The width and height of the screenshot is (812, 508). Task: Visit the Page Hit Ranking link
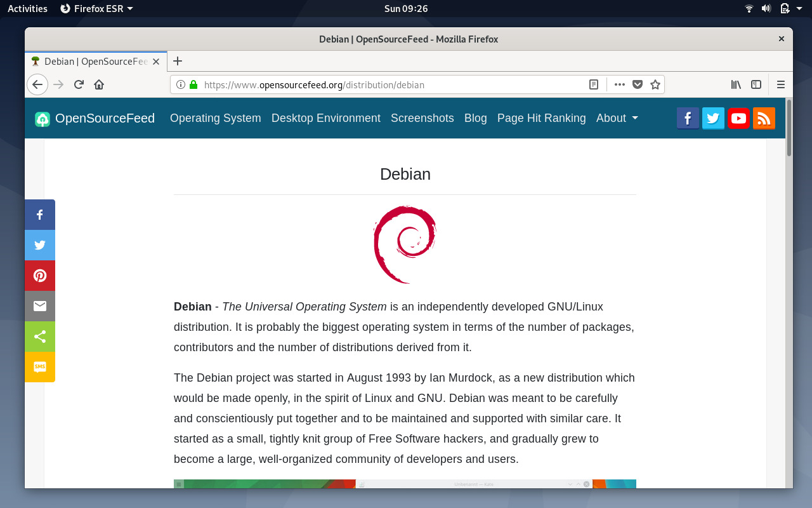tap(542, 118)
